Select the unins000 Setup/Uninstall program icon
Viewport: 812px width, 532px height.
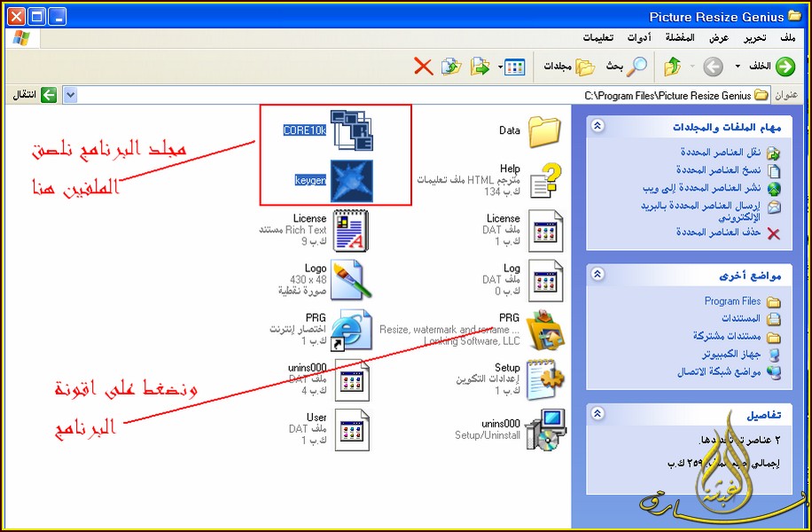click(545, 429)
